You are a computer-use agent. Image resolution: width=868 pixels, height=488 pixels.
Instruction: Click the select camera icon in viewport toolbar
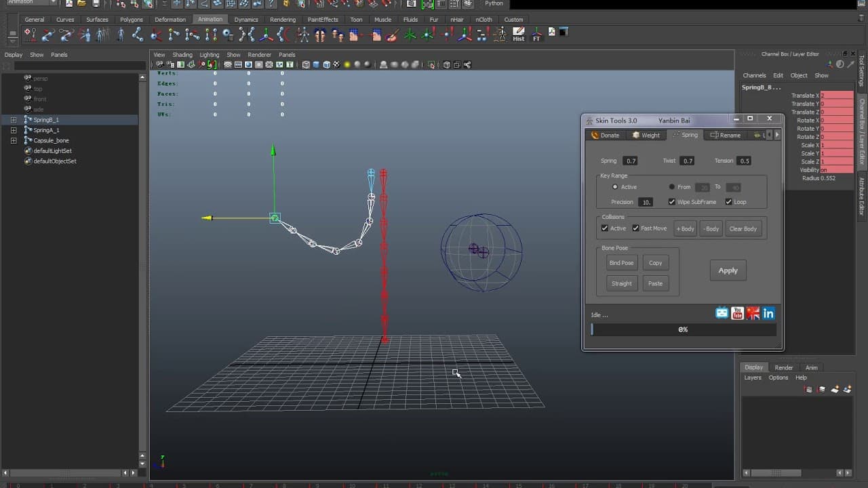[x=159, y=64]
